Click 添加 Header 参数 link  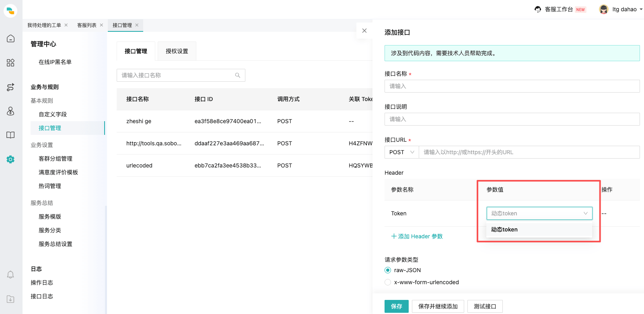pos(417,236)
